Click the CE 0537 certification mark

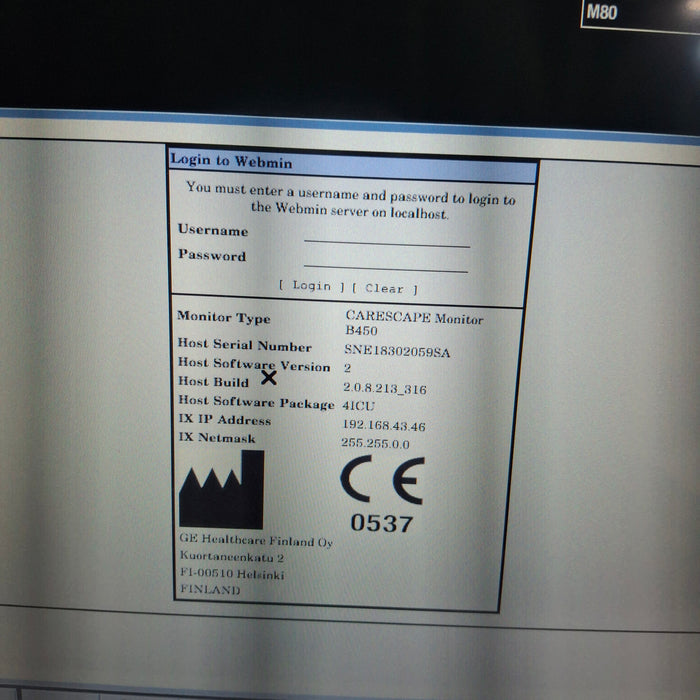tap(382, 494)
